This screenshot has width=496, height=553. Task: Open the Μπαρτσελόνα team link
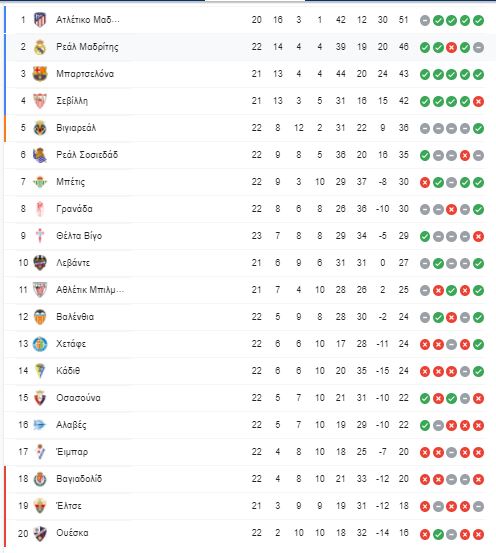click(x=85, y=74)
